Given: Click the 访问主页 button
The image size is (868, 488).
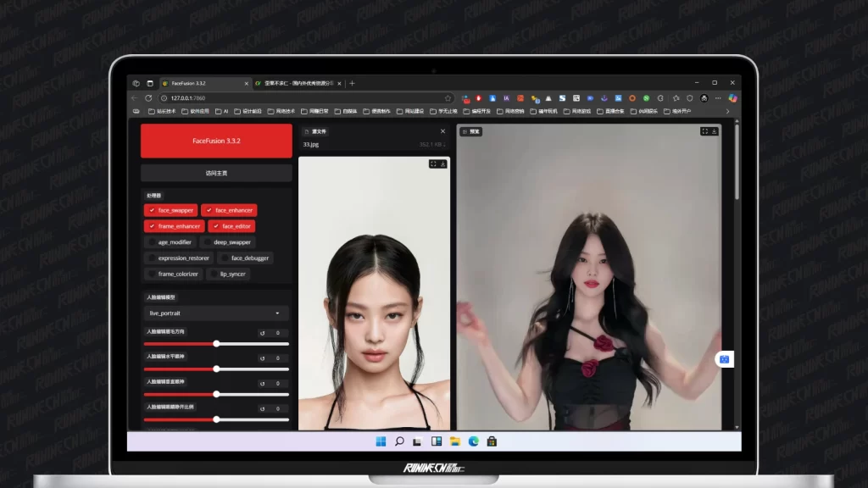Looking at the screenshot, I should [216, 173].
